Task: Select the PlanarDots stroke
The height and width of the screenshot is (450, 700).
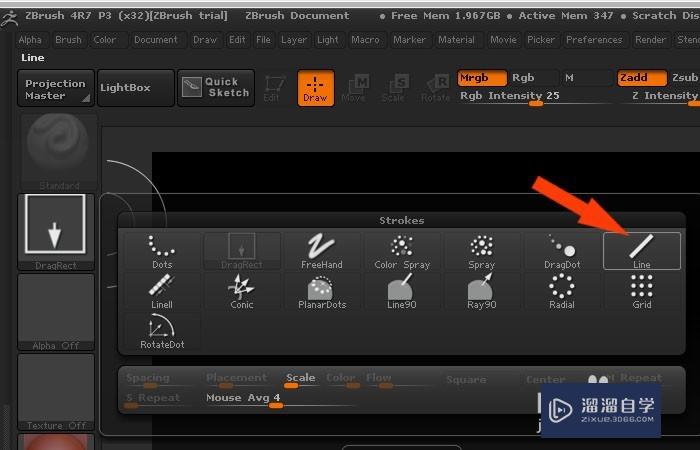Action: (322, 291)
